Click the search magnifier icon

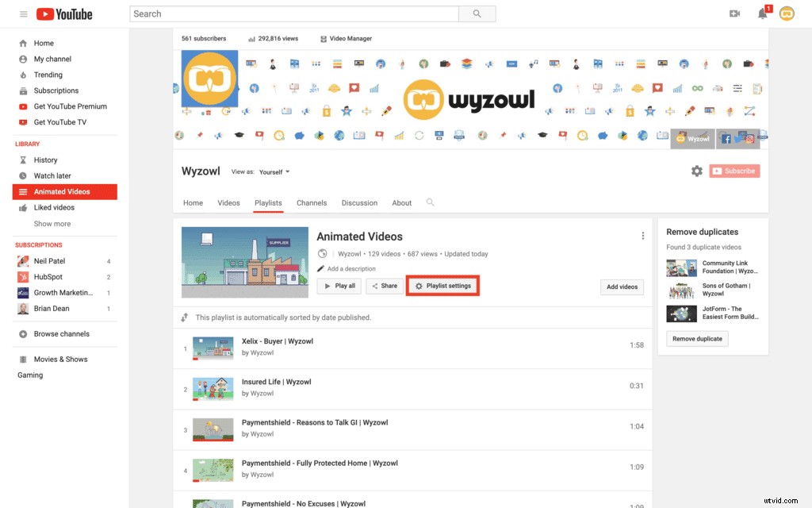(x=477, y=13)
